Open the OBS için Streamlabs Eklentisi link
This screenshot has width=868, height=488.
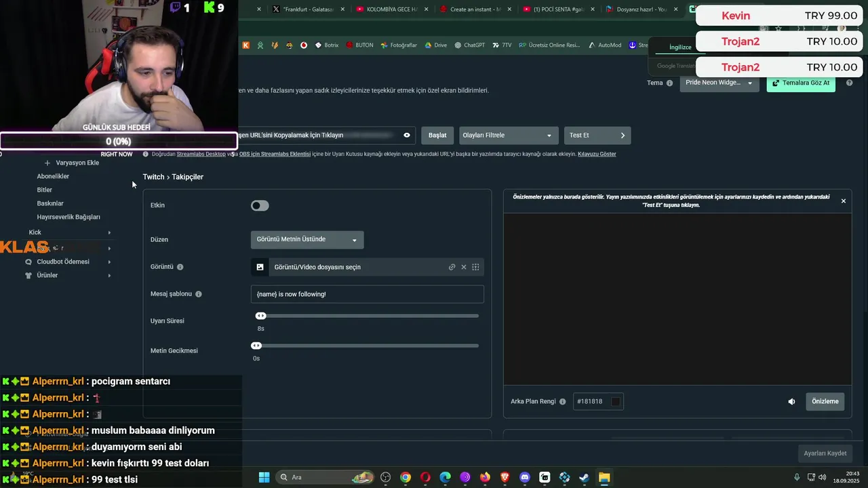point(275,154)
